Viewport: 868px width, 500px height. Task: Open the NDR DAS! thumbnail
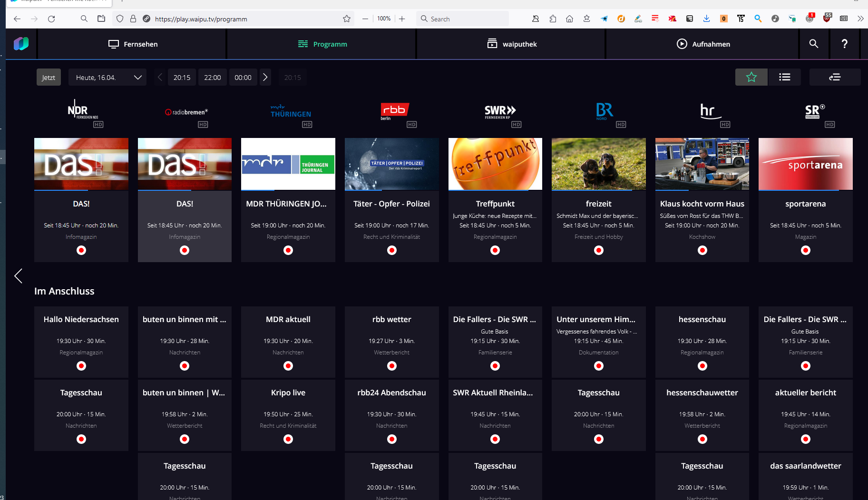pos(81,164)
